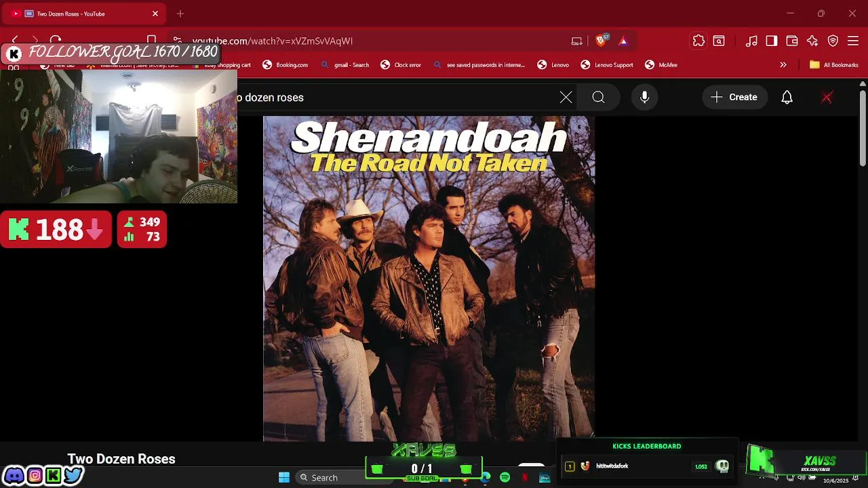Image resolution: width=868 pixels, height=488 pixels.
Task: Click the Brave VPN shield icon
Action: (833, 41)
